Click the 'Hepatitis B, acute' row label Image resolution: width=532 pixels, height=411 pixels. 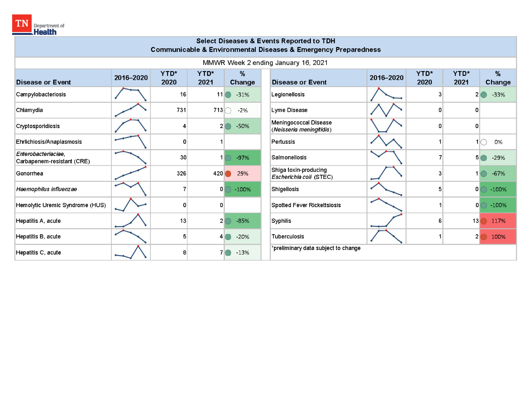pos(38,237)
